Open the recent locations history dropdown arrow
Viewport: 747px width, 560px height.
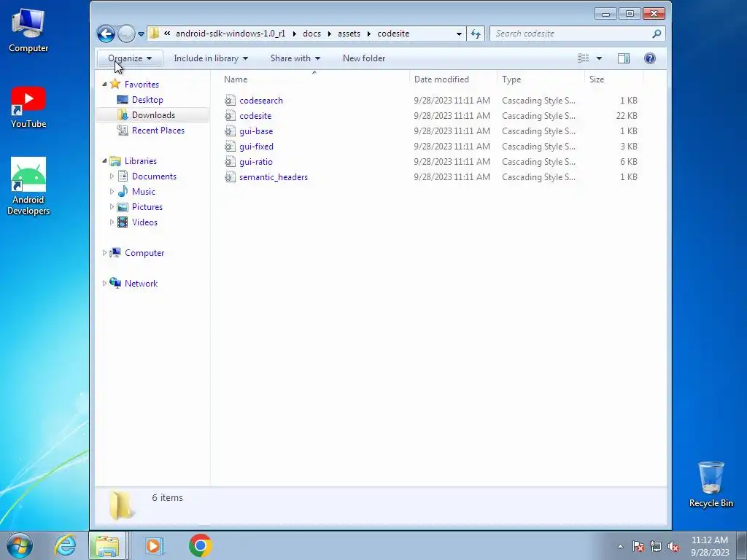click(x=141, y=34)
